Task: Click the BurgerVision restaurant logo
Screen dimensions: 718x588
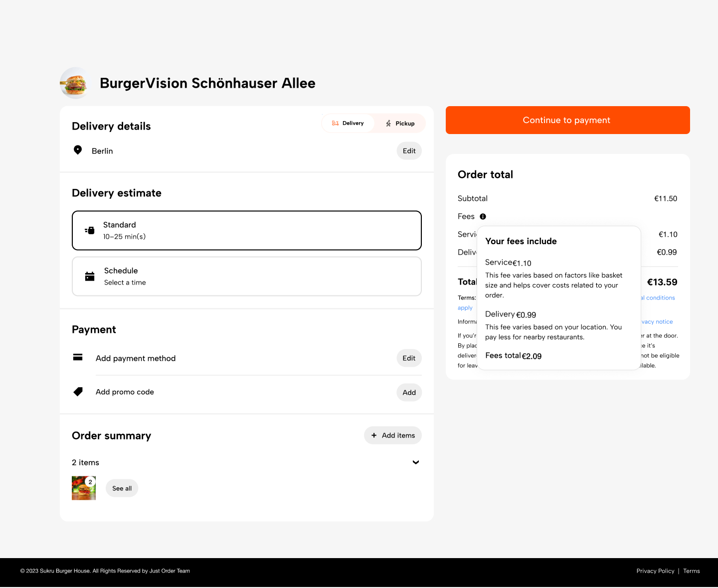Action: coord(75,83)
